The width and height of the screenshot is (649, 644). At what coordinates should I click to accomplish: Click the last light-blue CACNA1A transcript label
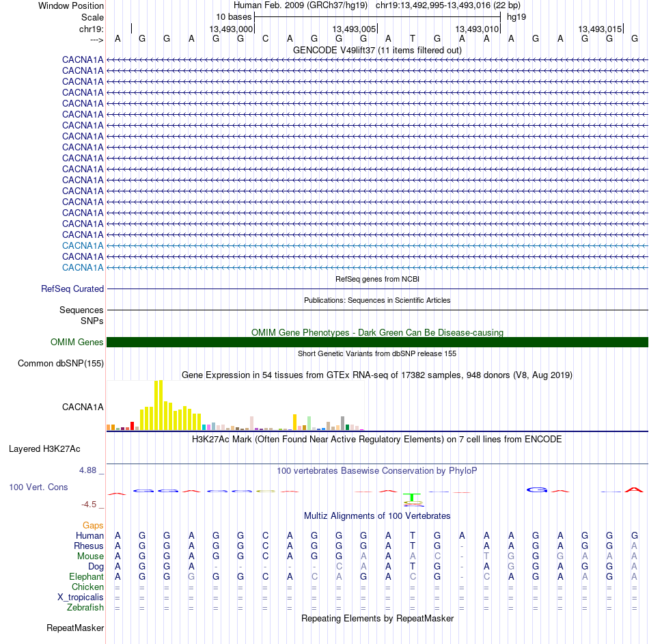[x=83, y=267]
